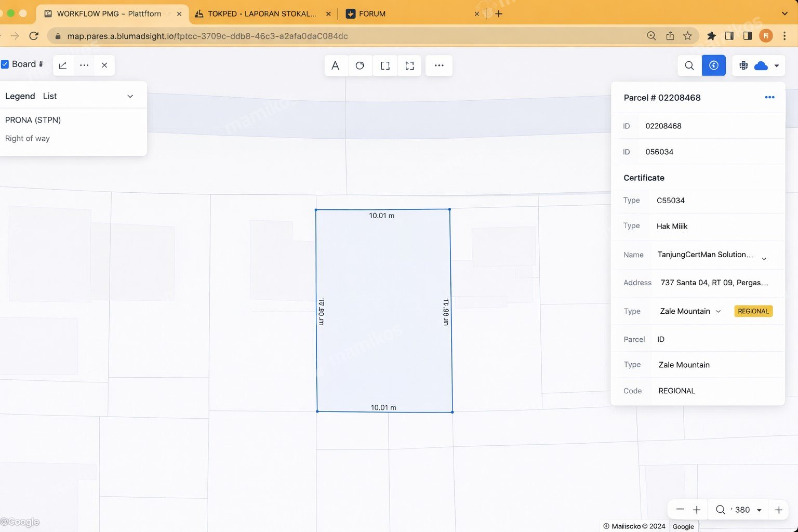This screenshot has height=532, width=798.
Task: Click certificate type C55034
Action: coord(671,200)
